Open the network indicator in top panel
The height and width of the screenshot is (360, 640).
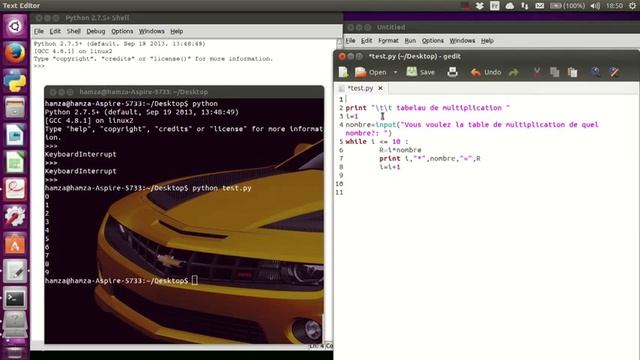click(524, 6)
